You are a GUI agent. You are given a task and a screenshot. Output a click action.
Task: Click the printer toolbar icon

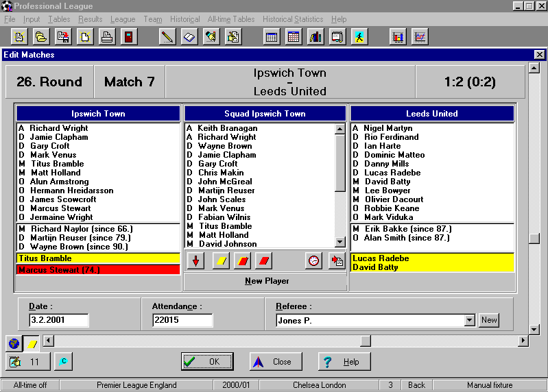tap(106, 36)
